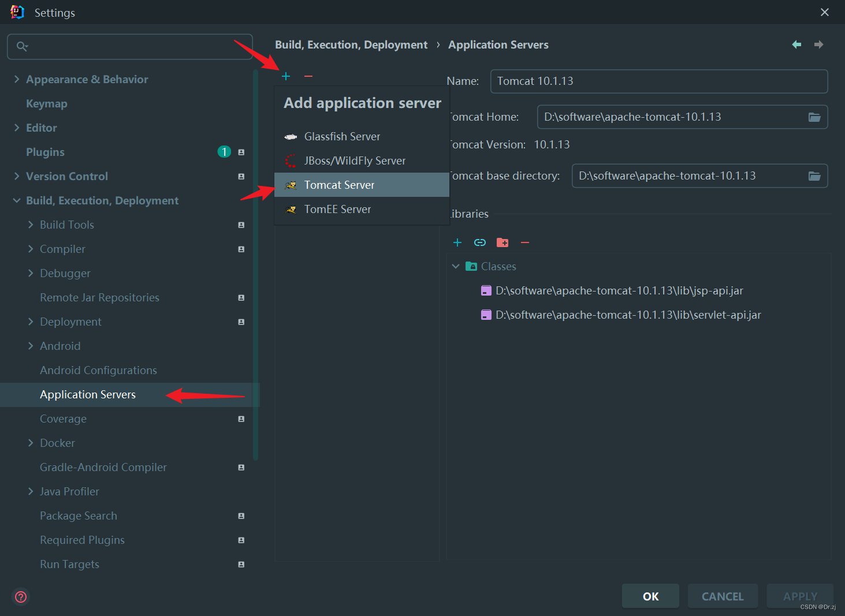Click the TomEE Server cat icon

(x=291, y=210)
